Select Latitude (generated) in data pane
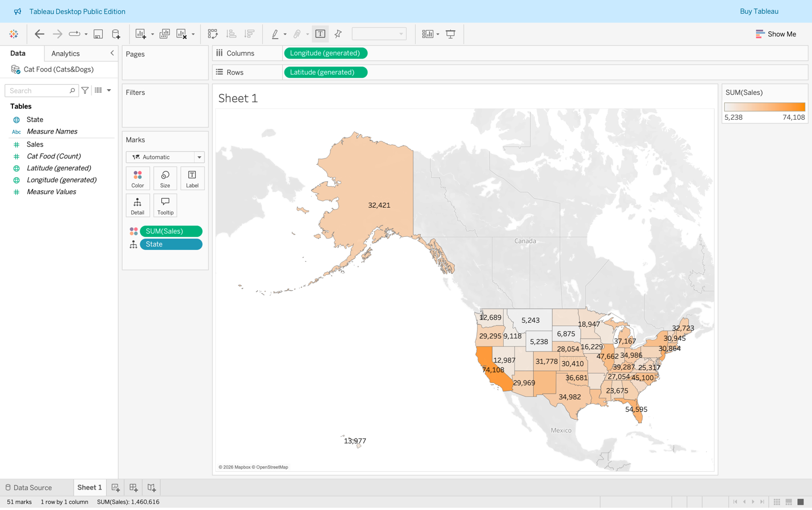Image resolution: width=812 pixels, height=510 pixels. 58,168
